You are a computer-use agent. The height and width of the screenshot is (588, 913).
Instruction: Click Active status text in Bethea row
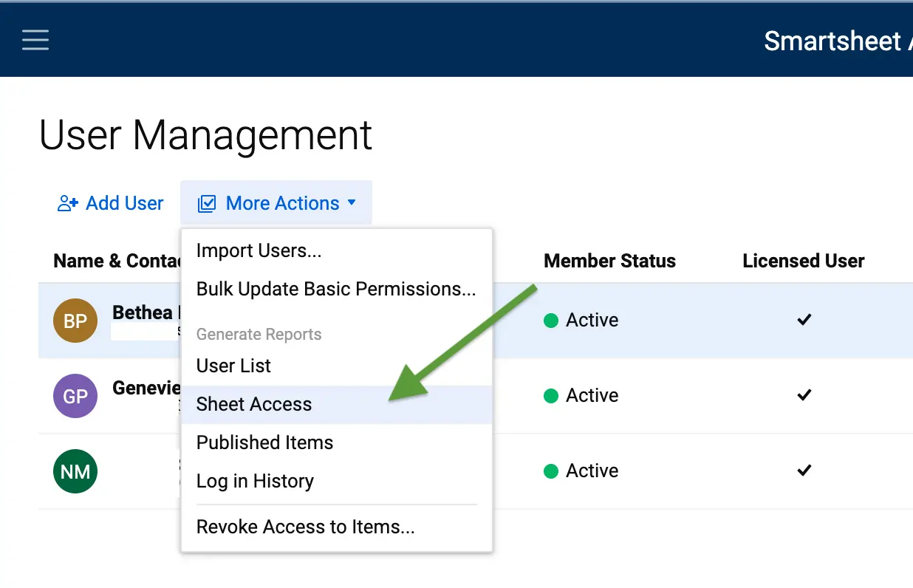[x=592, y=321]
